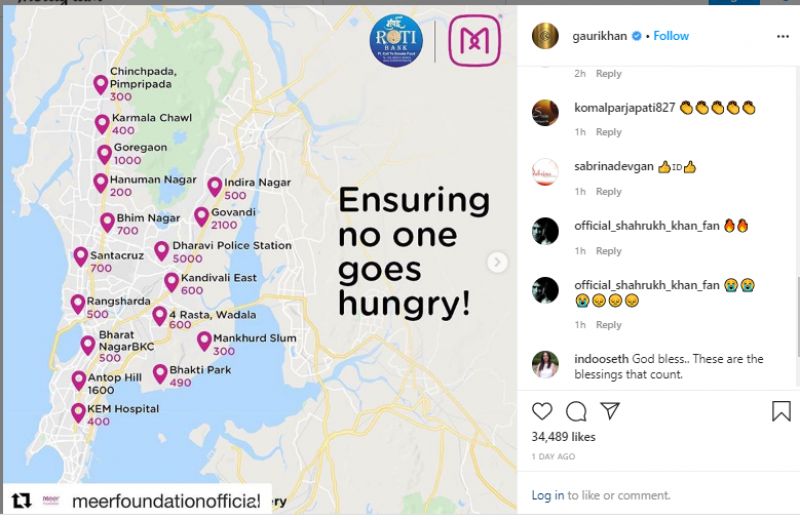The image size is (800, 520).
Task: Share the post using paper plane icon
Action: pyautogui.click(x=610, y=411)
